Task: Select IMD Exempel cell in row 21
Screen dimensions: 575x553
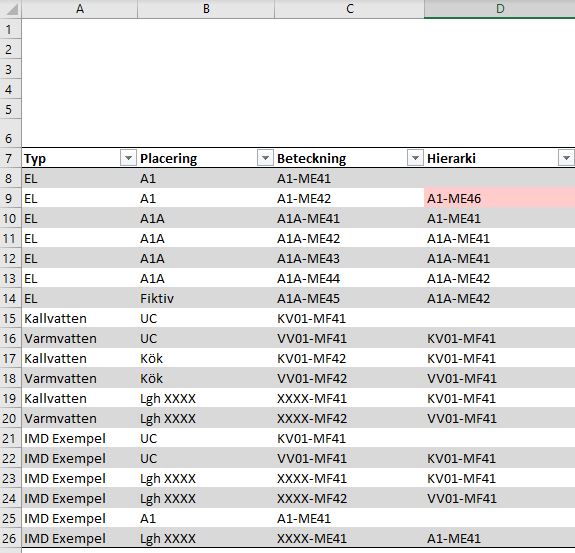Action: pyautogui.click(x=80, y=438)
